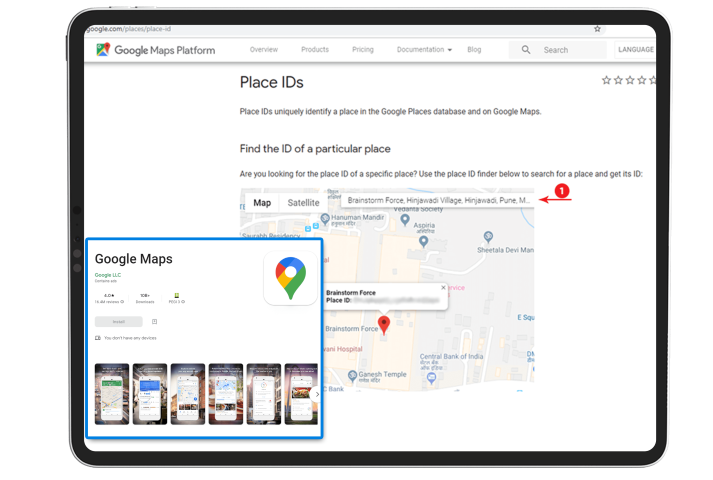The height and width of the screenshot is (480, 713).
Task: Click the 'Place IDs' page heading
Action: pos(271,82)
